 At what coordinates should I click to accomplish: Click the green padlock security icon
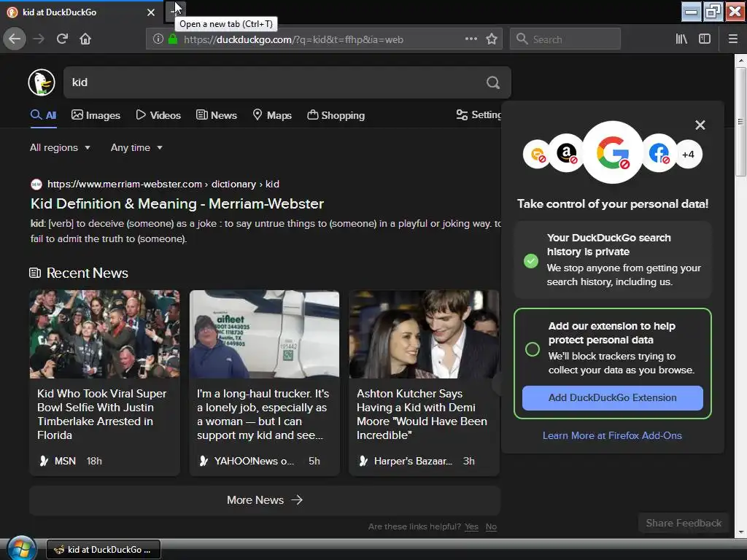point(173,39)
